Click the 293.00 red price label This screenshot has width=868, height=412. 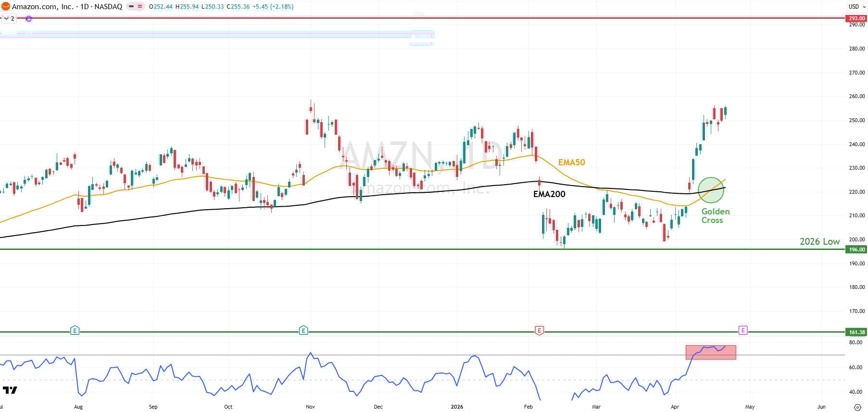856,18
